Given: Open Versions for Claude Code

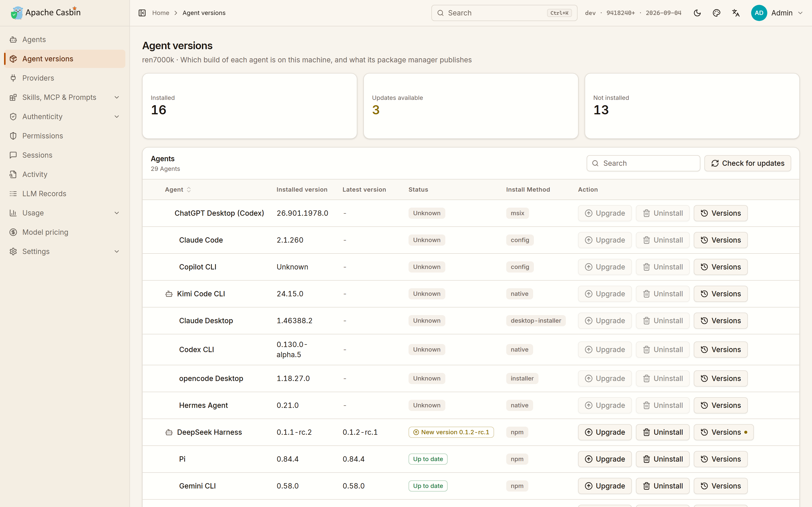Looking at the screenshot, I should coord(721,240).
